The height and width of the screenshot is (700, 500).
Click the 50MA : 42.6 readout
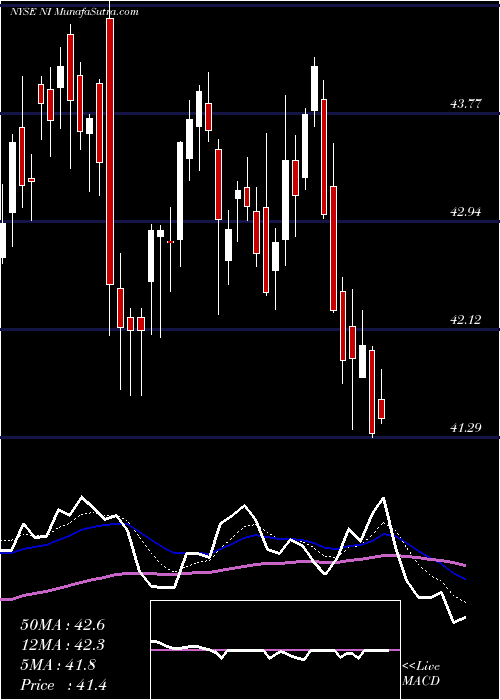(62, 625)
